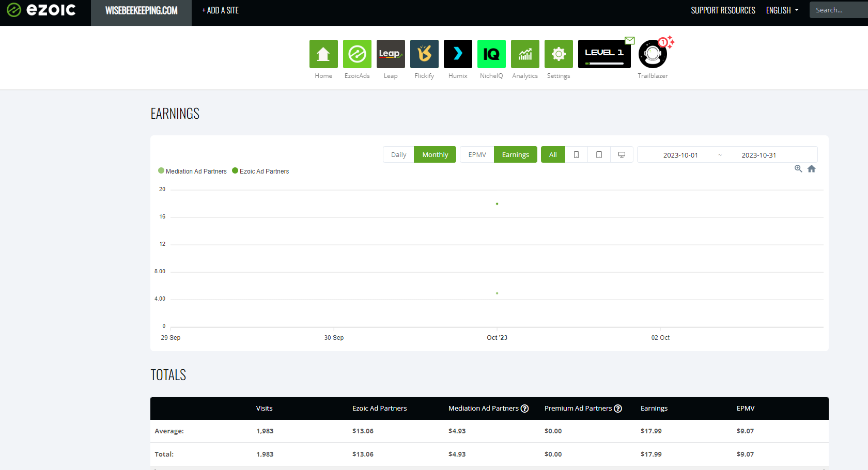Image resolution: width=868 pixels, height=470 pixels.
Task: Click end date 2023-10-31 field
Action: point(758,155)
